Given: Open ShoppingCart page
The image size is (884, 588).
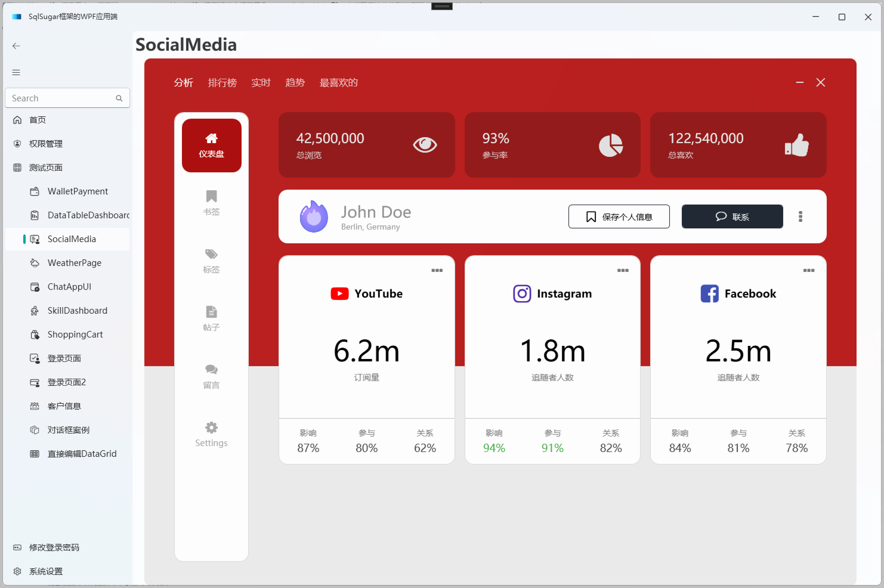Looking at the screenshot, I should point(67,335).
